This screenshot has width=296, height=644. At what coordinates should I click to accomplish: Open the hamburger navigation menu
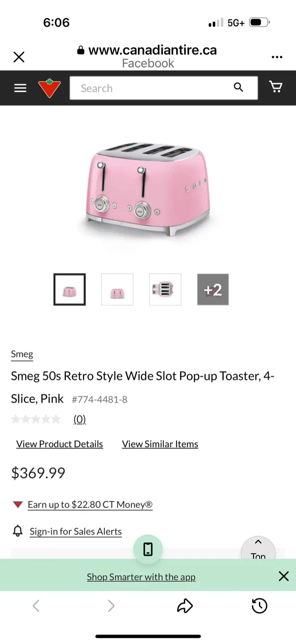[x=20, y=88]
